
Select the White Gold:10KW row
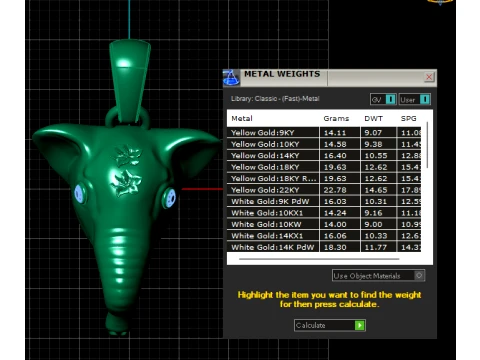(x=324, y=224)
